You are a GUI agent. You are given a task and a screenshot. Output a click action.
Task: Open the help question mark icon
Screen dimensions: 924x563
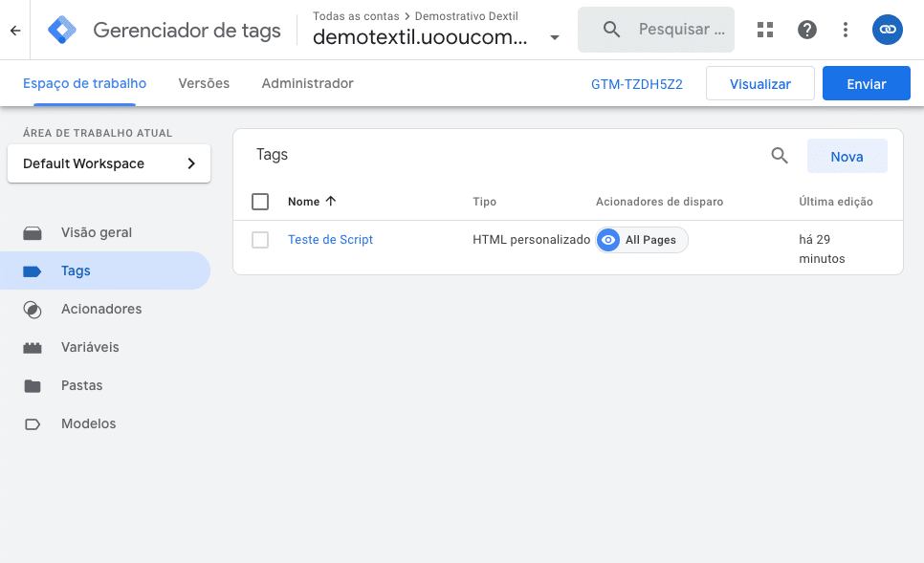point(806,30)
